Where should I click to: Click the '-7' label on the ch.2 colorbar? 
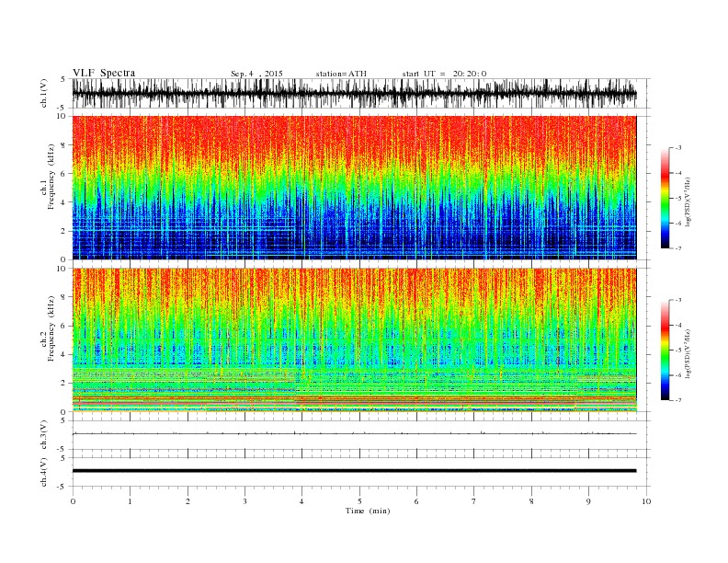[677, 400]
